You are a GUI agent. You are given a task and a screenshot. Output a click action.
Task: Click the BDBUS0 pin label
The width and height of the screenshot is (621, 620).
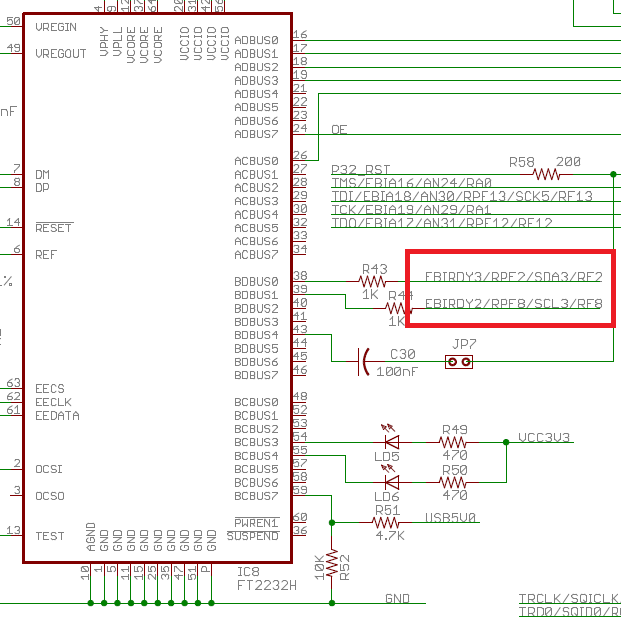tap(257, 281)
